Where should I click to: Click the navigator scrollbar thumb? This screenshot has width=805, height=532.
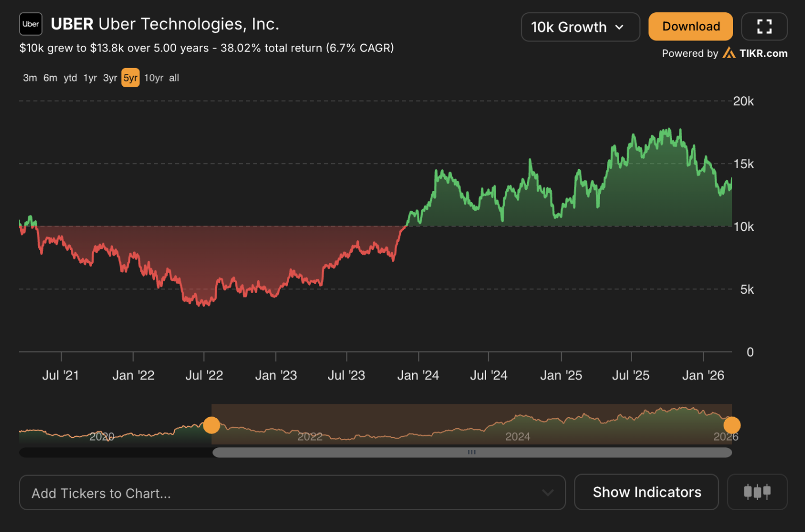click(472, 452)
